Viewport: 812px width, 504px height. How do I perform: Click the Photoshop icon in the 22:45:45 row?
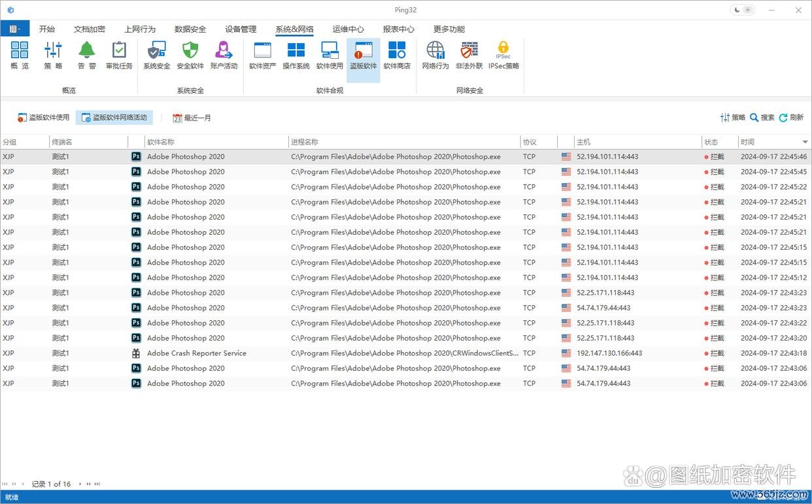tap(136, 172)
